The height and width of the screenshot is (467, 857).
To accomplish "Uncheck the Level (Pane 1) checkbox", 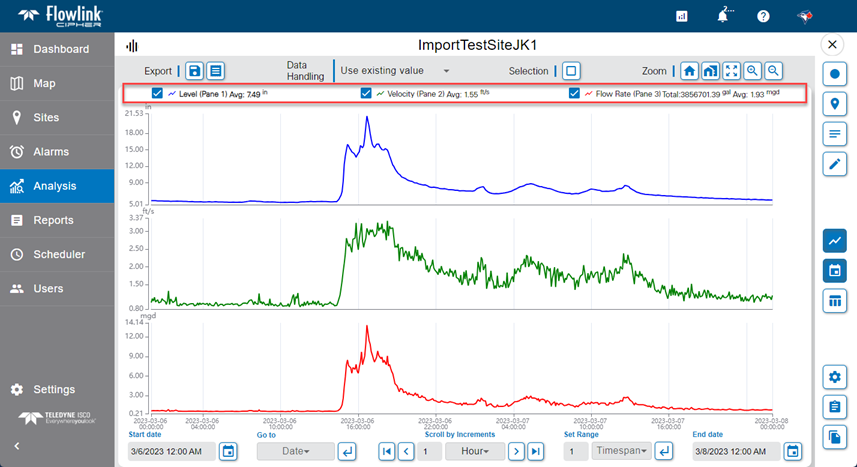I will tap(158, 93).
